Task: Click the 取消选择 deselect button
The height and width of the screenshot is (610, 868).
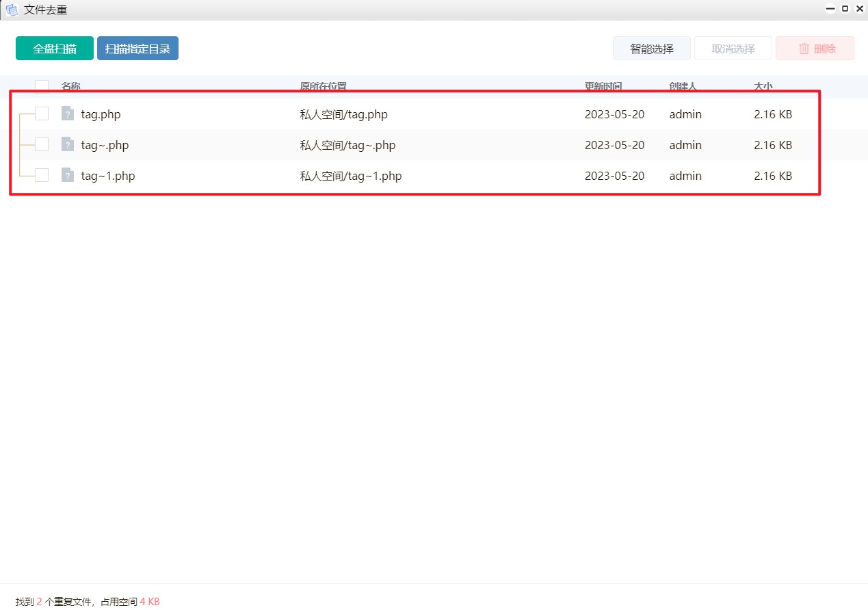Action: pyautogui.click(x=733, y=49)
